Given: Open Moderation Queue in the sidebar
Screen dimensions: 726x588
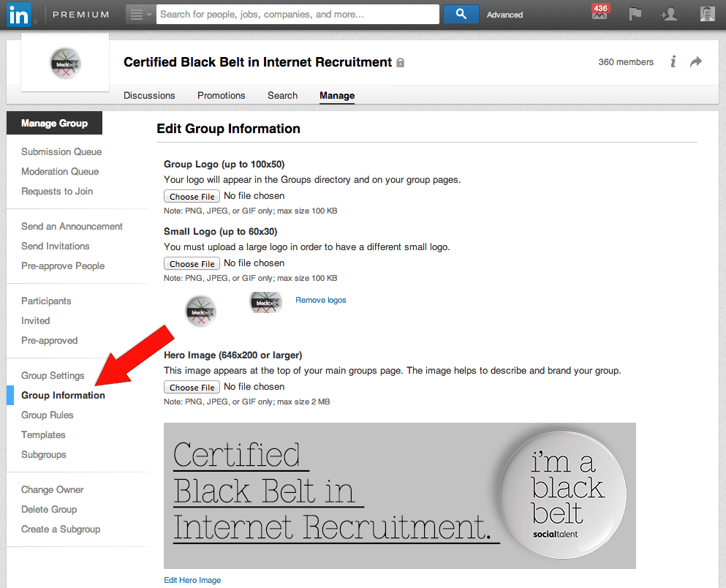Looking at the screenshot, I should (60, 172).
